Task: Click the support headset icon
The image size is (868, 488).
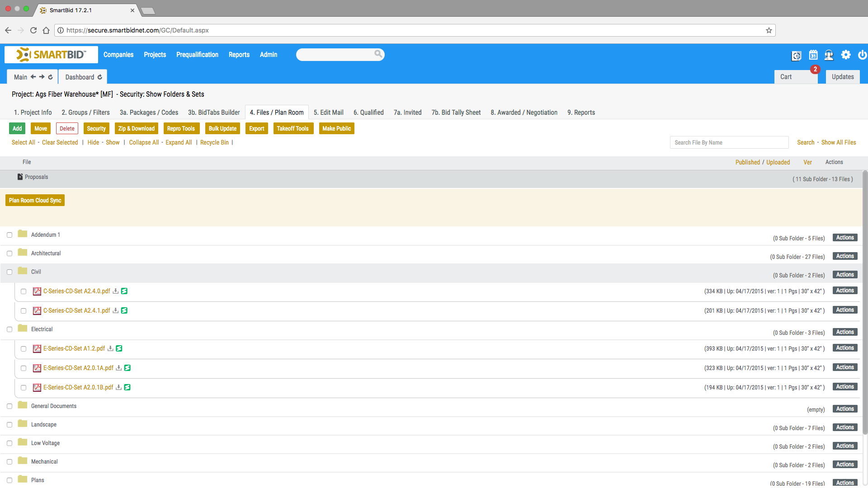Action: [829, 55]
